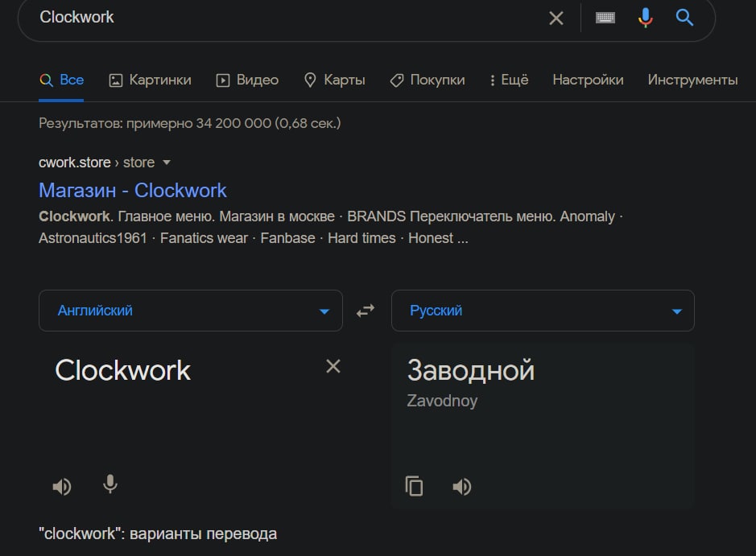Image resolution: width=756 pixels, height=556 pixels.
Task: Swap the translation languages
Action: (x=366, y=311)
